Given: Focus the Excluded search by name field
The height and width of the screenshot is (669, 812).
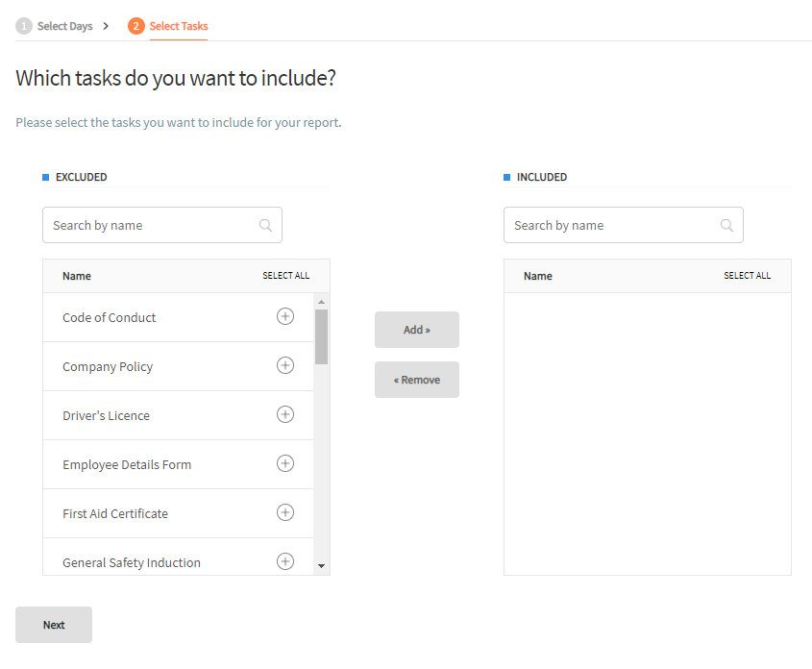Looking at the screenshot, I should (162, 225).
